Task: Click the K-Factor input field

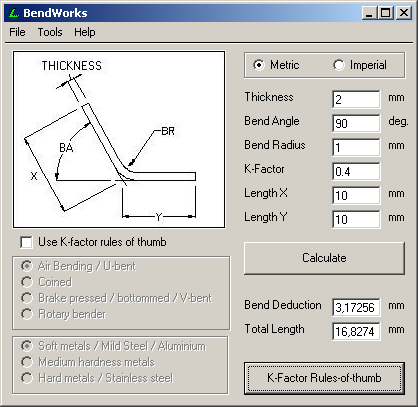Action: click(356, 171)
